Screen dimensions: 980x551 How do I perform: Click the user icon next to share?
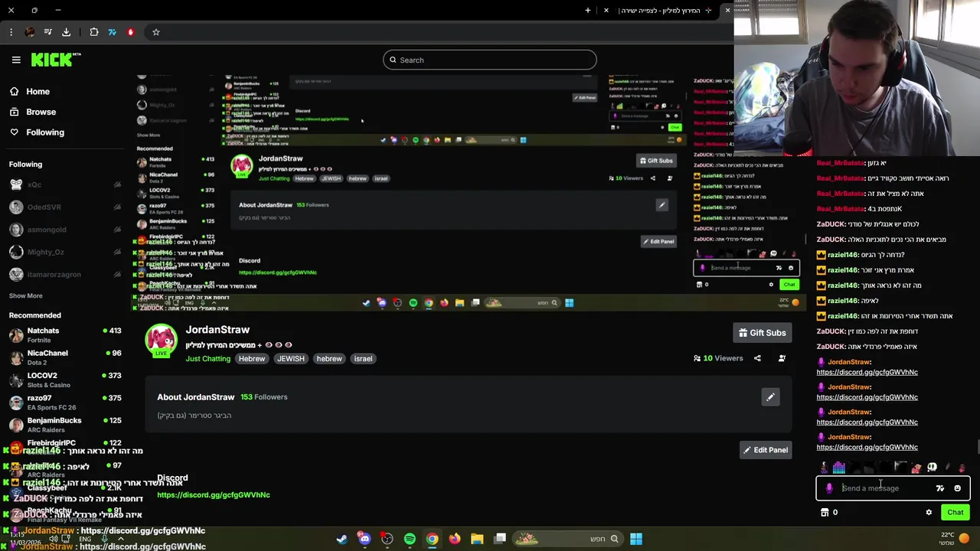(x=782, y=358)
